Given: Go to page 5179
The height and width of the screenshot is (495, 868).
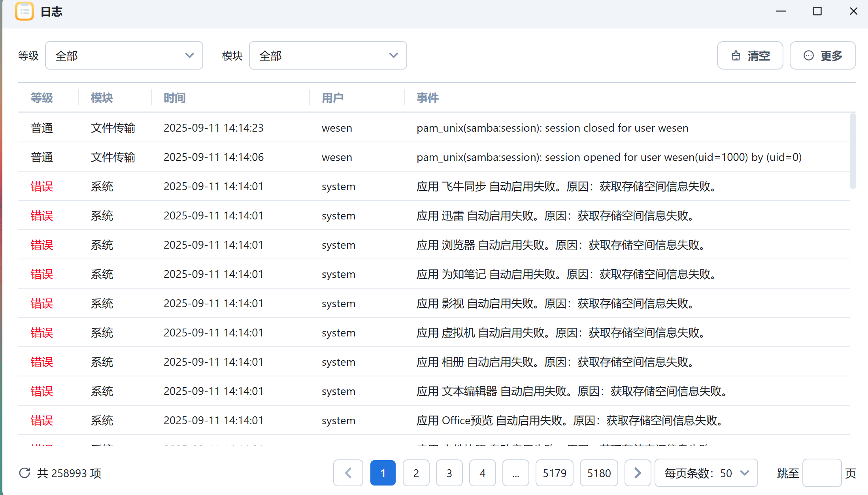Looking at the screenshot, I should (555, 473).
